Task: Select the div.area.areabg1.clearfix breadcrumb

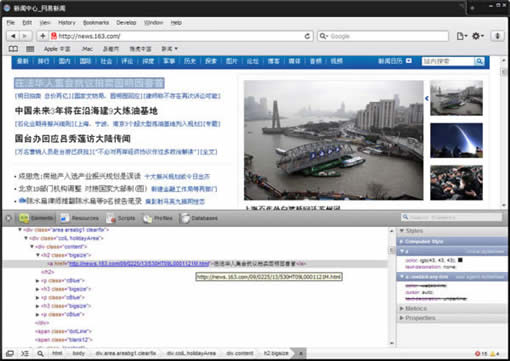Action: (x=126, y=353)
